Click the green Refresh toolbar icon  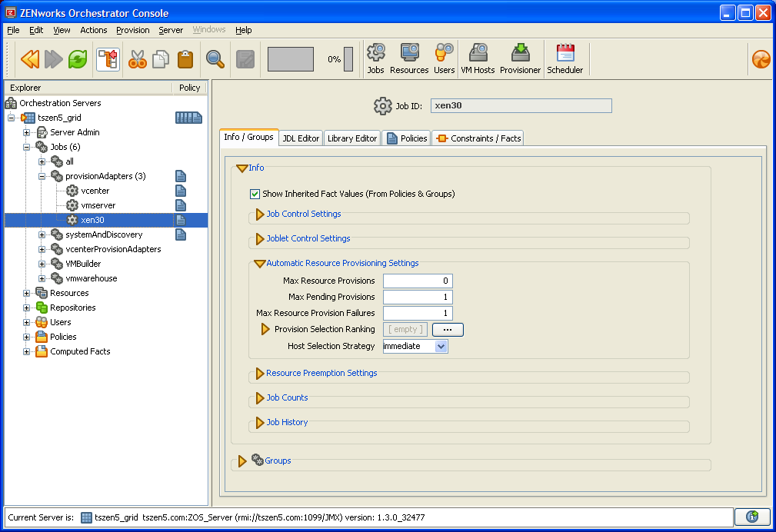click(x=78, y=59)
